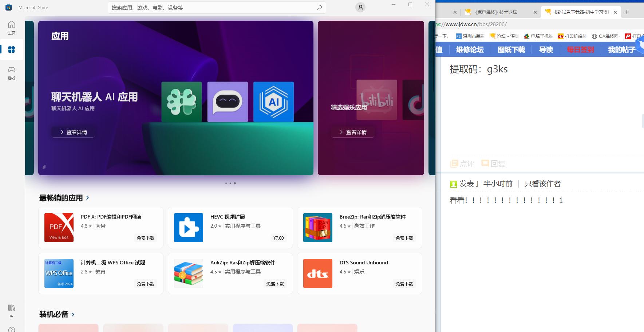This screenshot has height=332, width=644.
Task: Click 免费下载 for BreeZip
Action: 404,238
